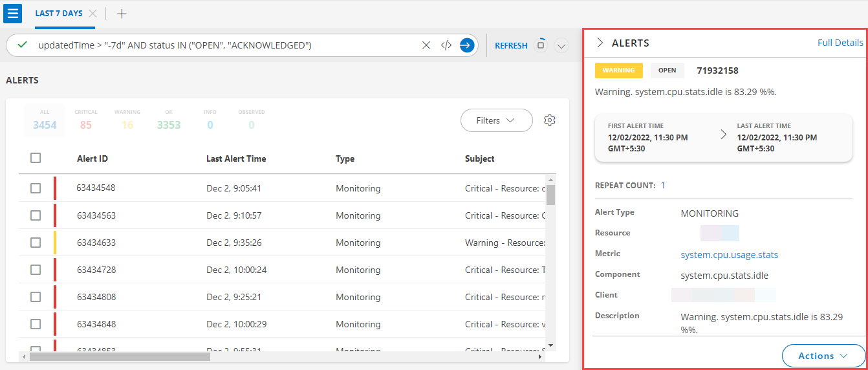
Task: Collapse the ALERTS details panel chevron
Action: [600, 43]
